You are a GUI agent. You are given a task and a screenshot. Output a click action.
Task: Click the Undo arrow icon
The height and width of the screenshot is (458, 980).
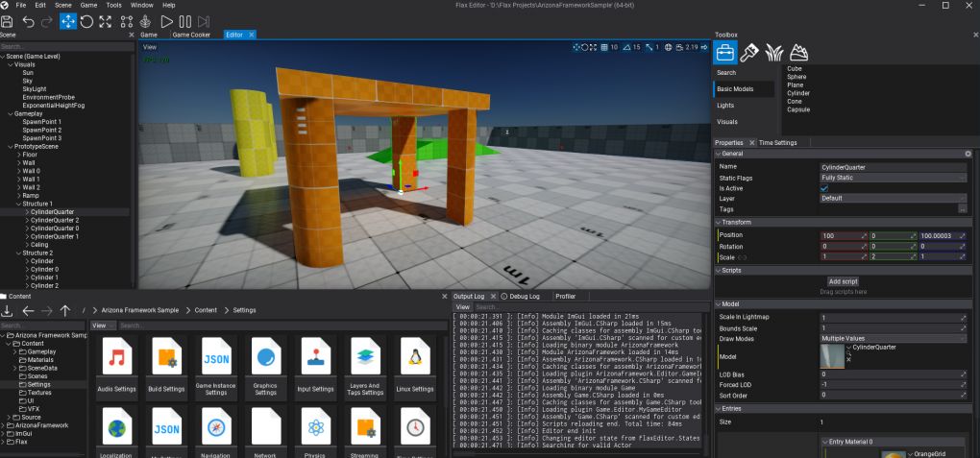pos(28,21)
